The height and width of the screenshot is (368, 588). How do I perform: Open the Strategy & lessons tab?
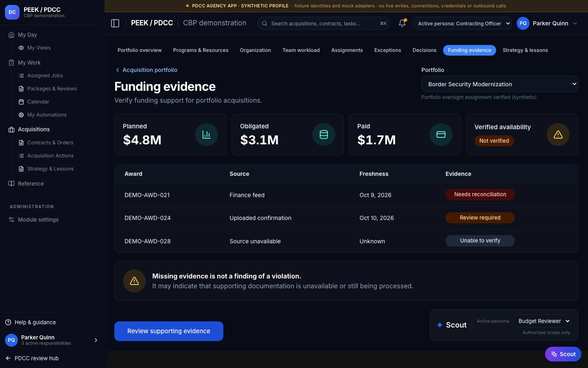point(526,50)
